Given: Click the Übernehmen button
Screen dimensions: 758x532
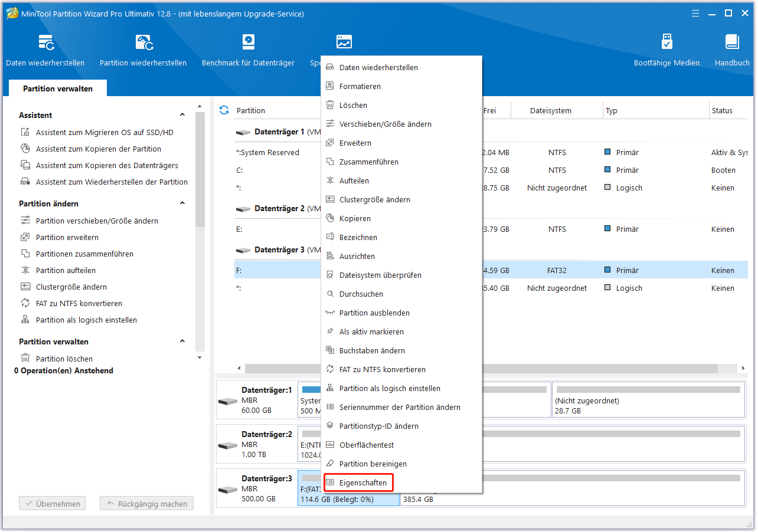Looking at the screenshot, I should click(53, 504).
